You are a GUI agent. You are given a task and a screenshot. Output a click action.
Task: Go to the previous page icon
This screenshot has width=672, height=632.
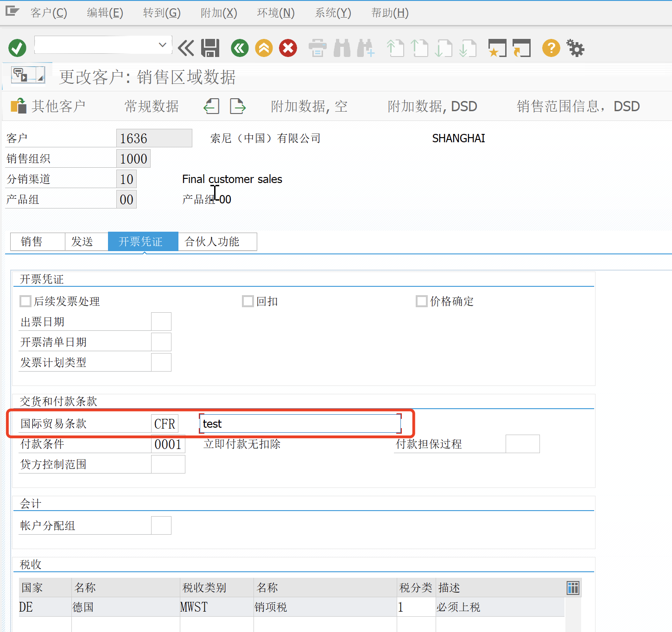(x=419, y=48)
